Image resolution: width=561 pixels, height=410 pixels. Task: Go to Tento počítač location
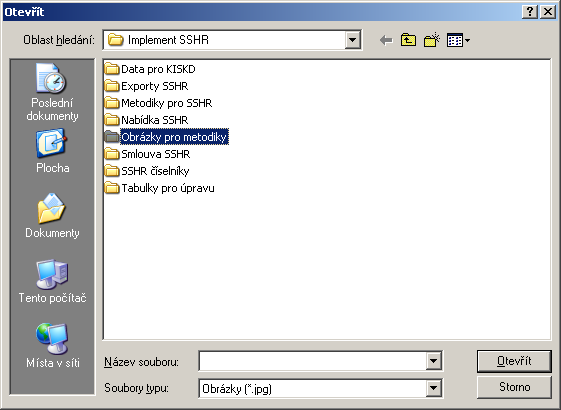point(52,281)
